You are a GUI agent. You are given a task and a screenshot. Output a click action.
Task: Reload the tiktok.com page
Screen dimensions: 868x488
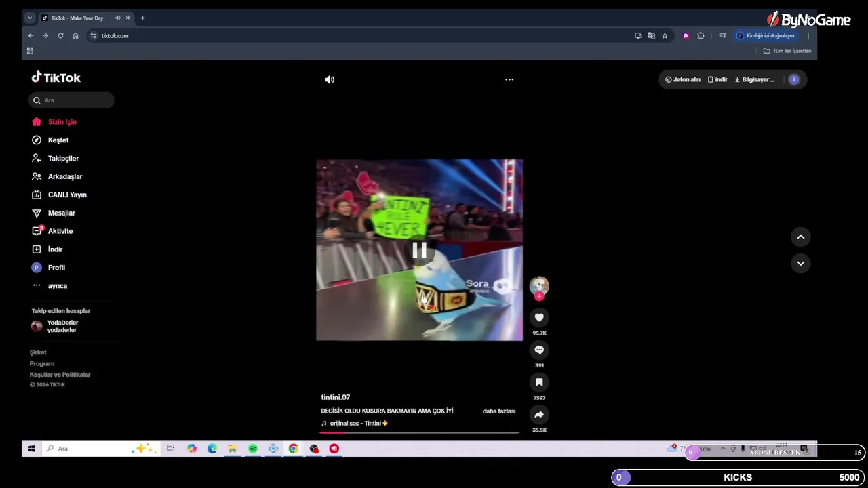click(x=60, y=36)
